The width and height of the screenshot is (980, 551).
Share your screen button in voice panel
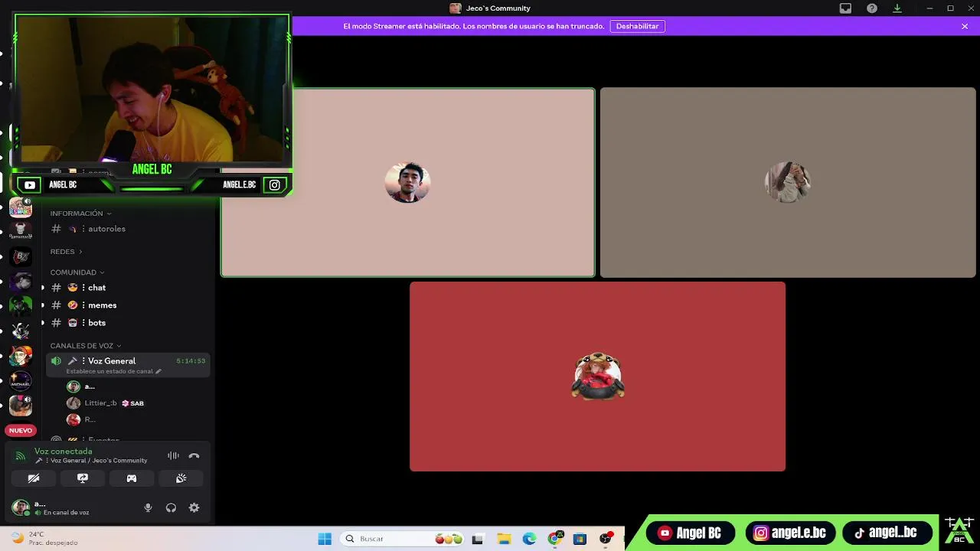83,478
